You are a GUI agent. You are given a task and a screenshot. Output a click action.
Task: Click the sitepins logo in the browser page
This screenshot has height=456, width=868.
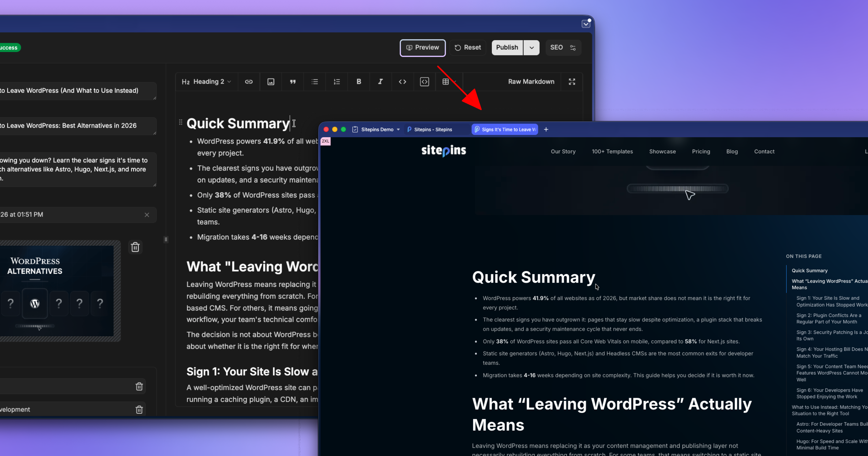coord(443,151)
